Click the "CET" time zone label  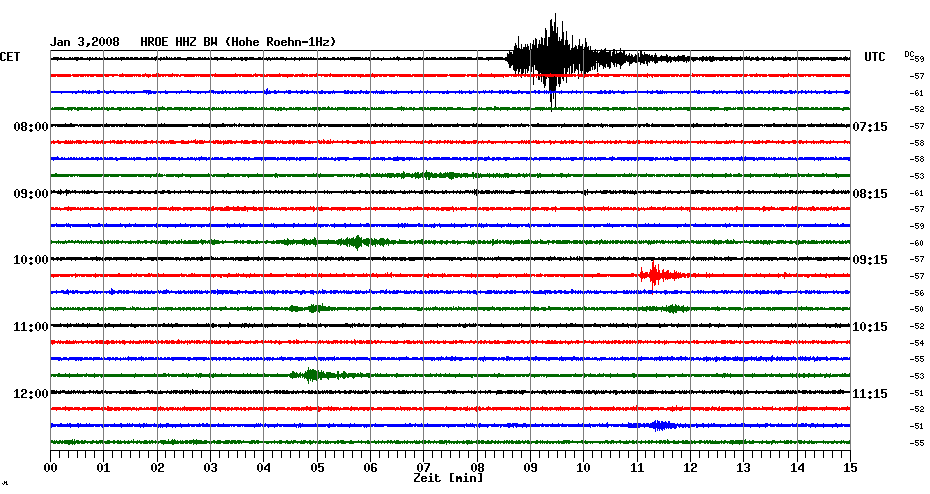click(10, 57)
